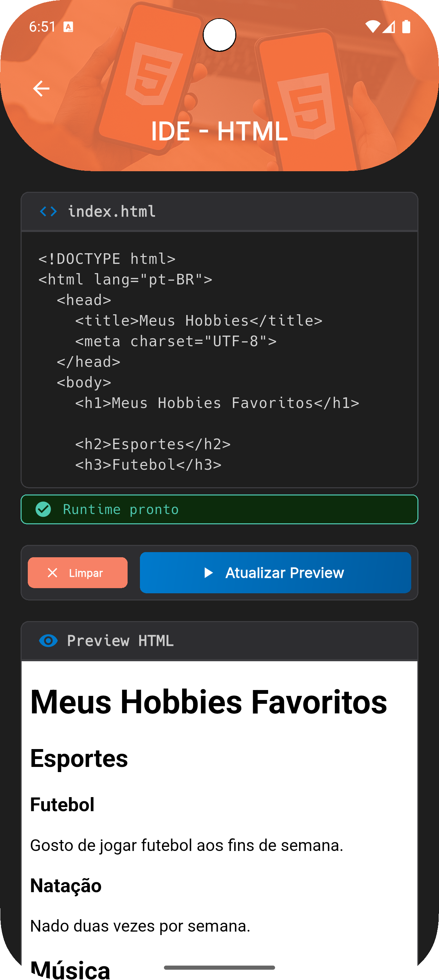Tap the bottom home gesture bar
Viewport: 439px width, 980px height.
(219, 967)
